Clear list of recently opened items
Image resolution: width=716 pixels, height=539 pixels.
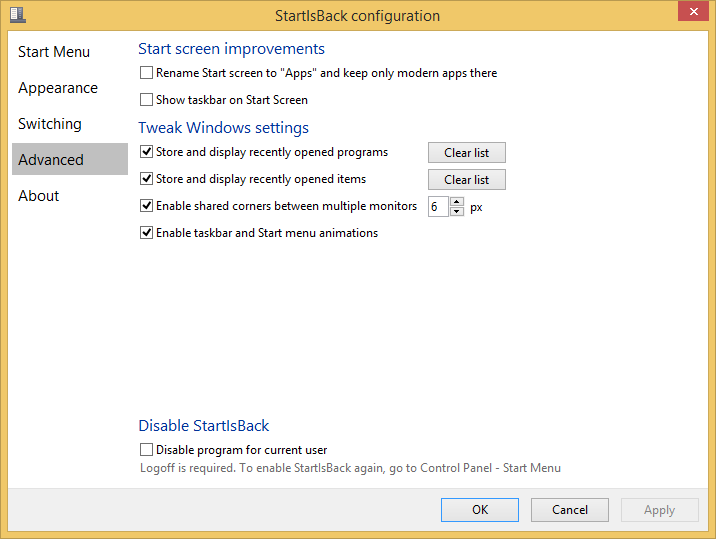click(467, 180)
